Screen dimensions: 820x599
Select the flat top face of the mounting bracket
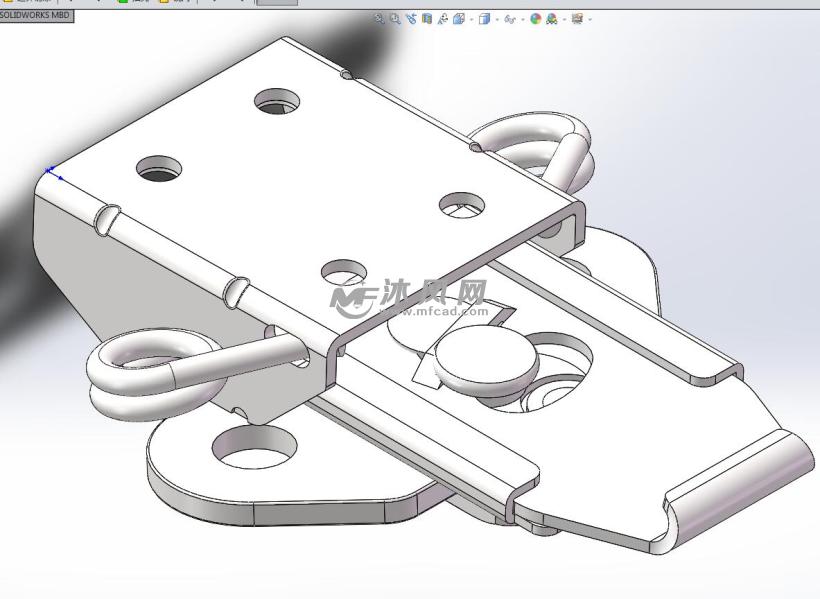click(x=300, y=200)
